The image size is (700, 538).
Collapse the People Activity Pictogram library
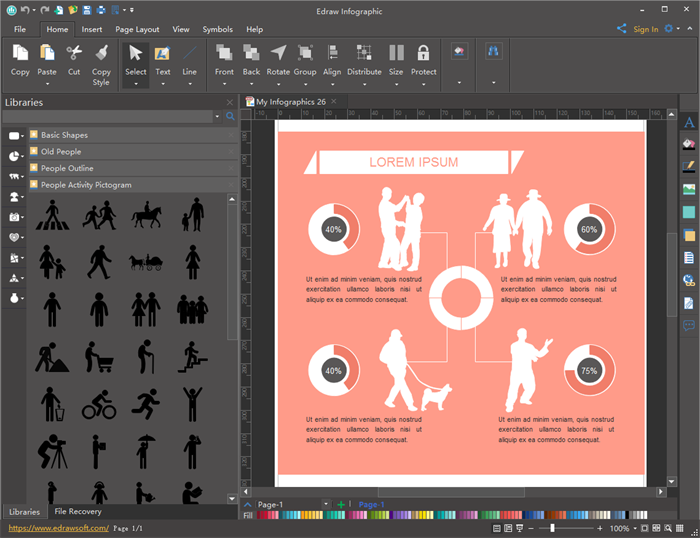pyautogui.click(x=85, y=185)
